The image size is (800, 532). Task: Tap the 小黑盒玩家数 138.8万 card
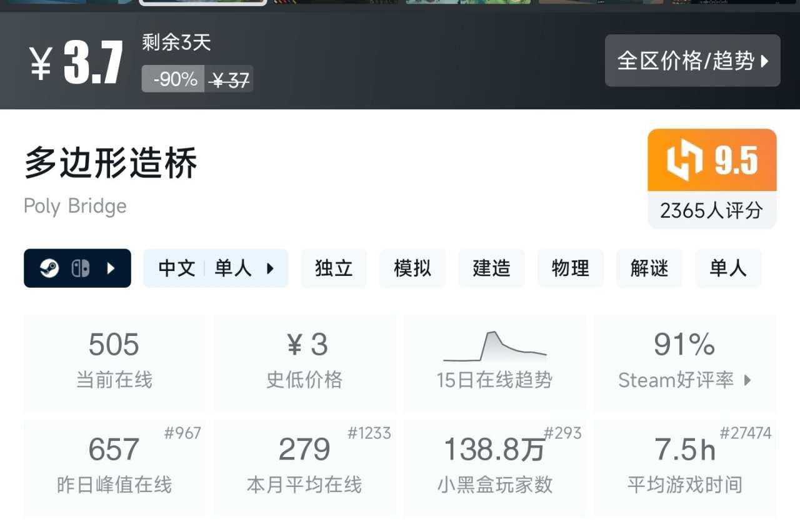(x=494, y=468)
